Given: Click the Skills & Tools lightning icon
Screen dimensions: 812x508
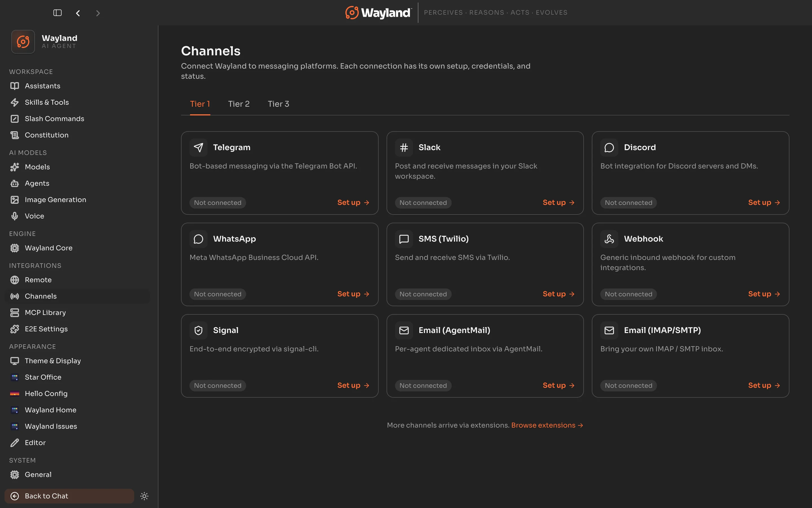Looking at the screenshot, I should click(14, 102).
